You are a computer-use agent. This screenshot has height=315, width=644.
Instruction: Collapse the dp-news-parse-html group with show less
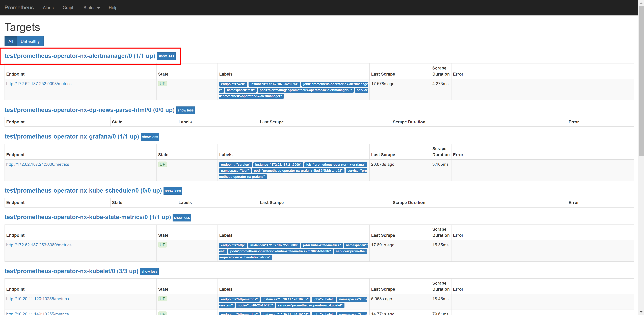(185, 110)
